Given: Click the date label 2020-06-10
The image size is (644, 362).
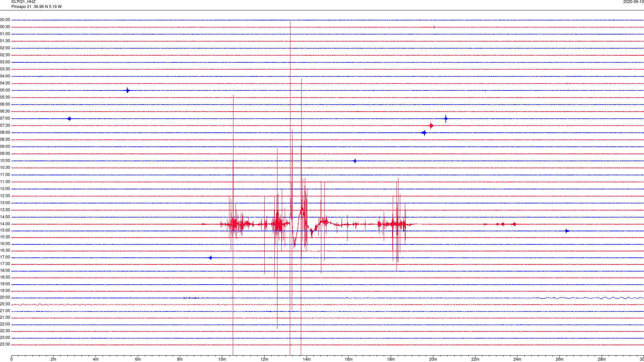Looking at the screenshot, I should pyautogui.click(x=633, y=2).
